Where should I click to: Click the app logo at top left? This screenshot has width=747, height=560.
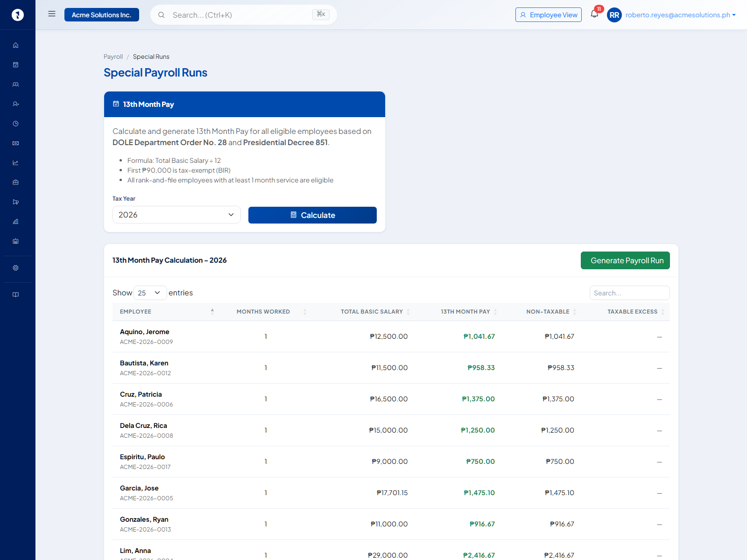(x=17, y=15)
